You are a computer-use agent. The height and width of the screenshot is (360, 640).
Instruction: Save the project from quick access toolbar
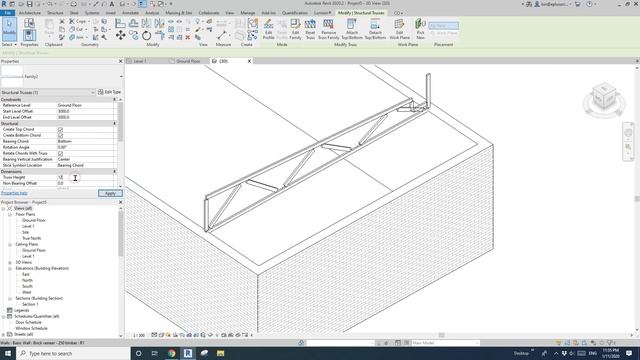(x=29, y=4)
